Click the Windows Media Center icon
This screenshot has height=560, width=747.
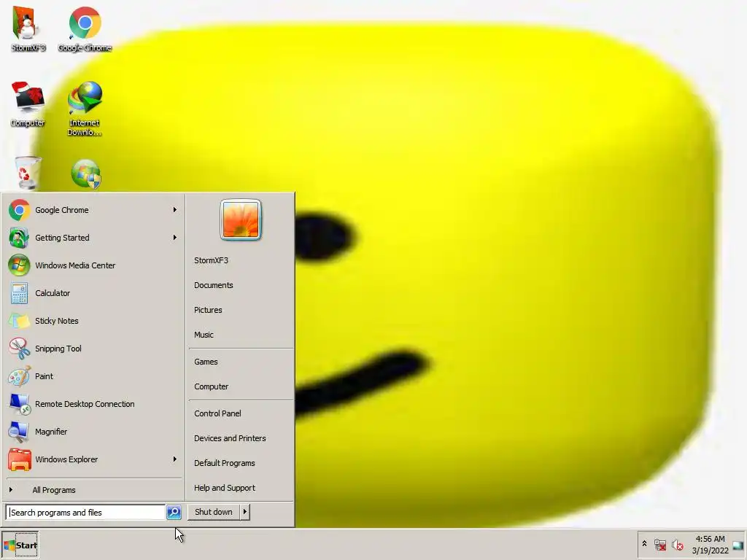point(19,265)
